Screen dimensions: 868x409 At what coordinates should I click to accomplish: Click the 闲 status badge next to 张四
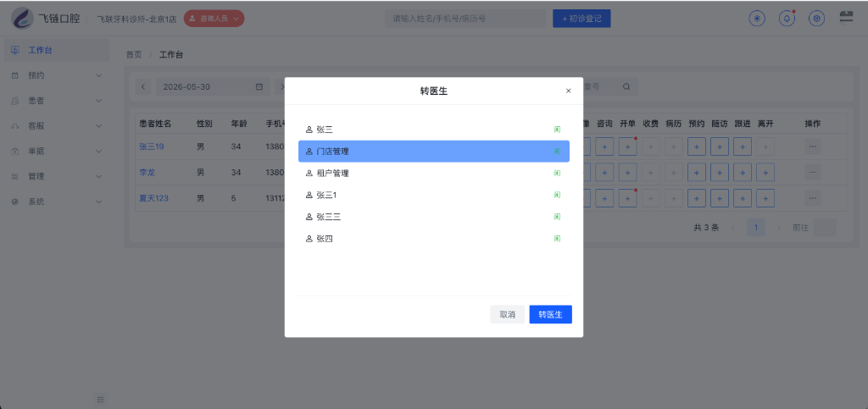click(x=557, y=239)
